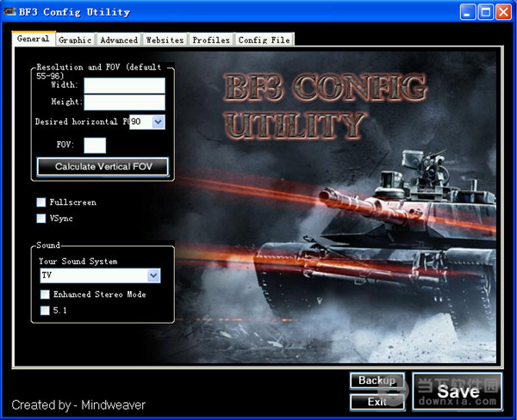517x420 pixels.
Task: Select the Profiles tab
Action: coord(211,40)
